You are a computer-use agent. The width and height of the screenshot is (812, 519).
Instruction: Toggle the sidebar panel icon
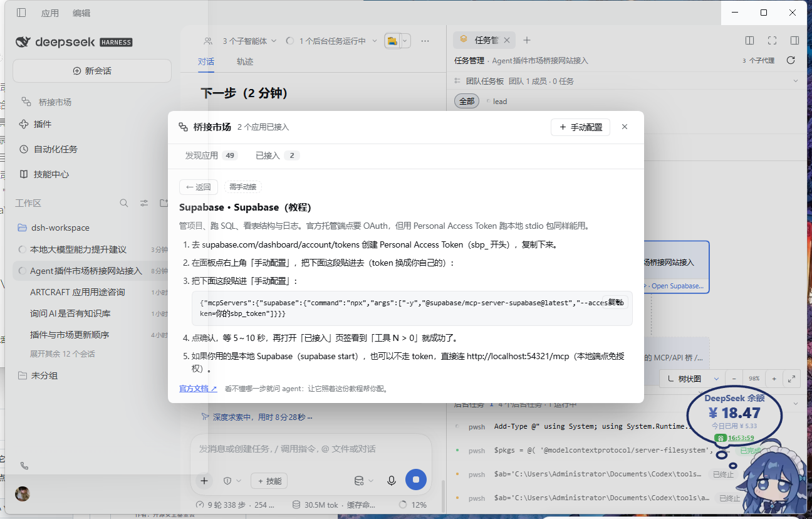coord(21,13)
